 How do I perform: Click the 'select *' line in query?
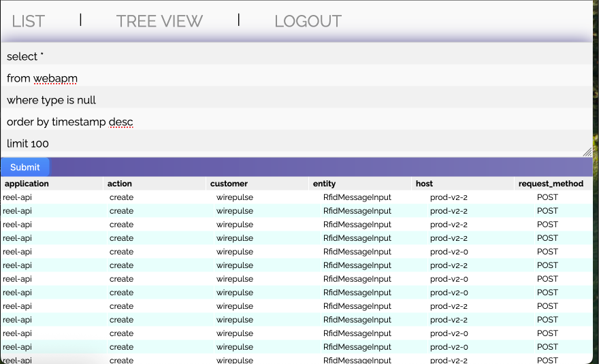[x=25, y=56]
